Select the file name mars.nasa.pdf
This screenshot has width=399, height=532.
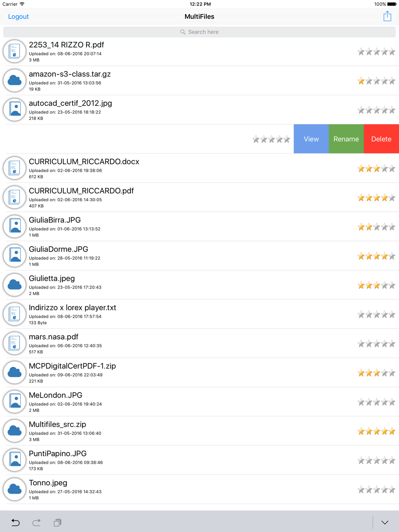click(x=53, y=337)
